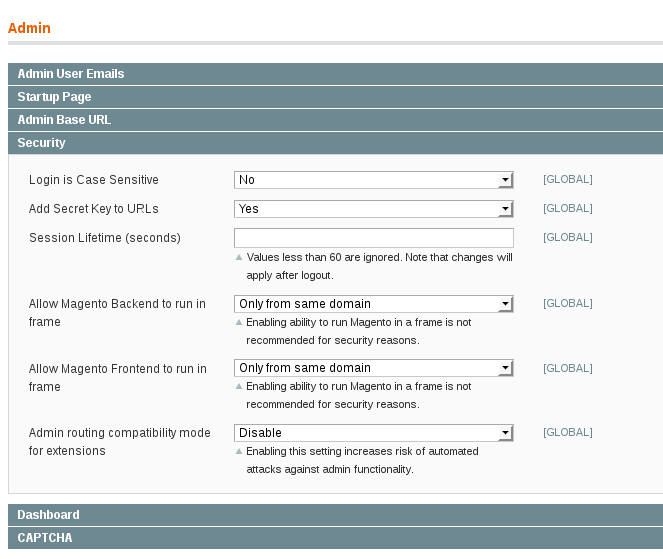Click Admin routing compatibility mode label
The width and height of the screenshot is (663, 559).
click(x=119, y=442)
